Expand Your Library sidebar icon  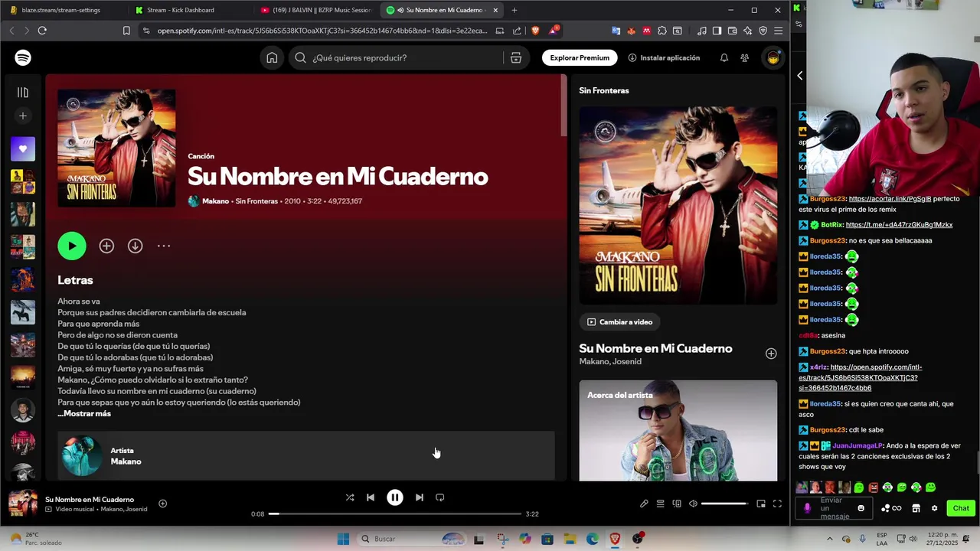point(23,92)
